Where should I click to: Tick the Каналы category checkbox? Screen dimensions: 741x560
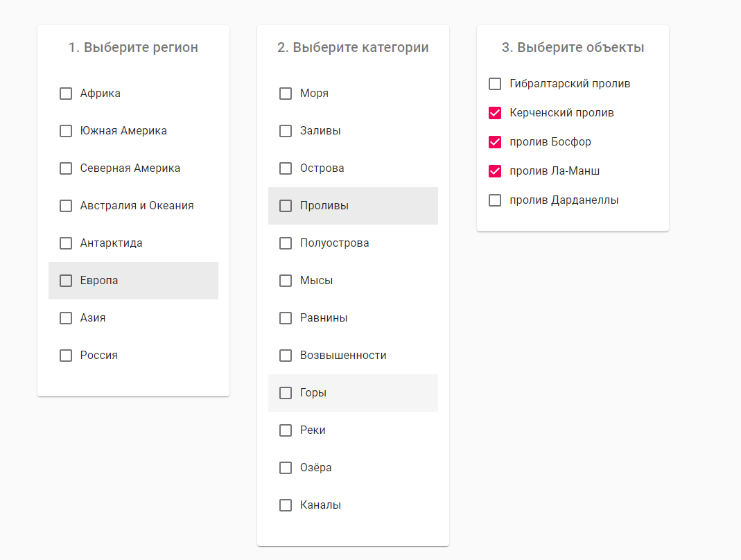286,505
